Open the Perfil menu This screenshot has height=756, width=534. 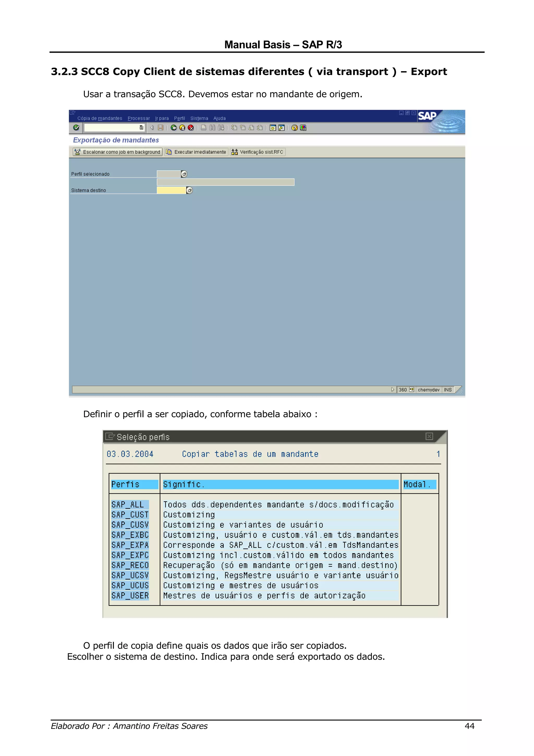pos(179,118)
